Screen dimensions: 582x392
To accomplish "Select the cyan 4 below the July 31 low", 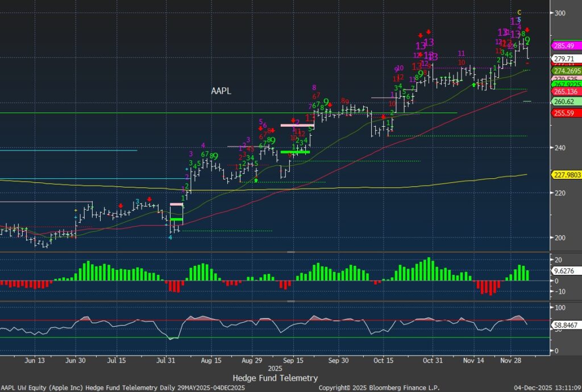I will (x=170, y=237).
